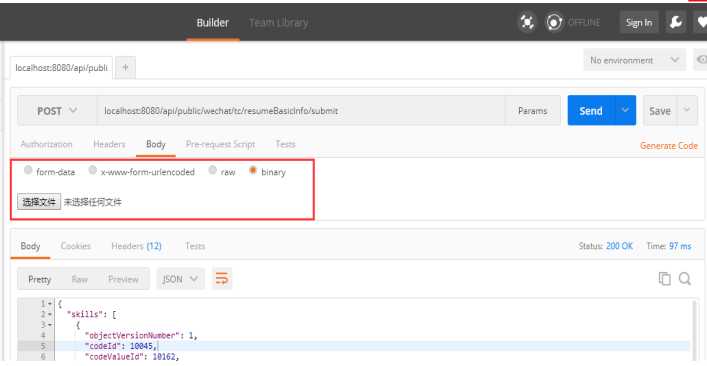
Task: Click the OFFLINE sync status icon
Action: 554,22
